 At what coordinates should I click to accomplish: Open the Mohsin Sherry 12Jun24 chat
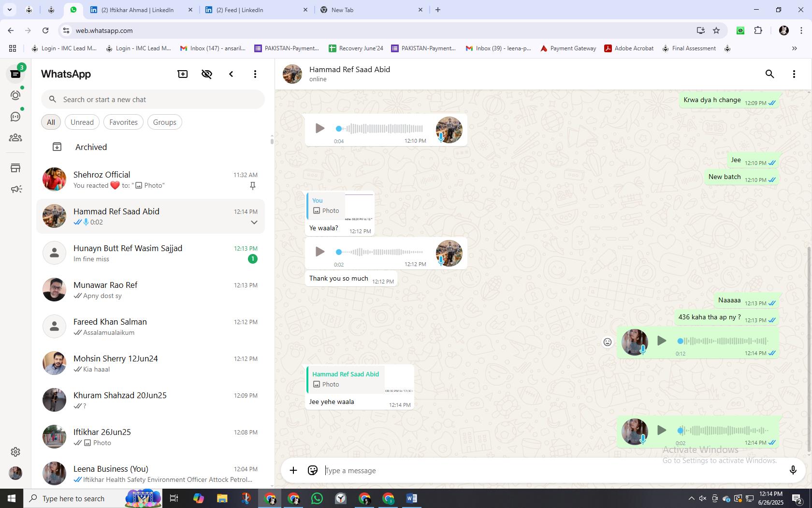150,363
